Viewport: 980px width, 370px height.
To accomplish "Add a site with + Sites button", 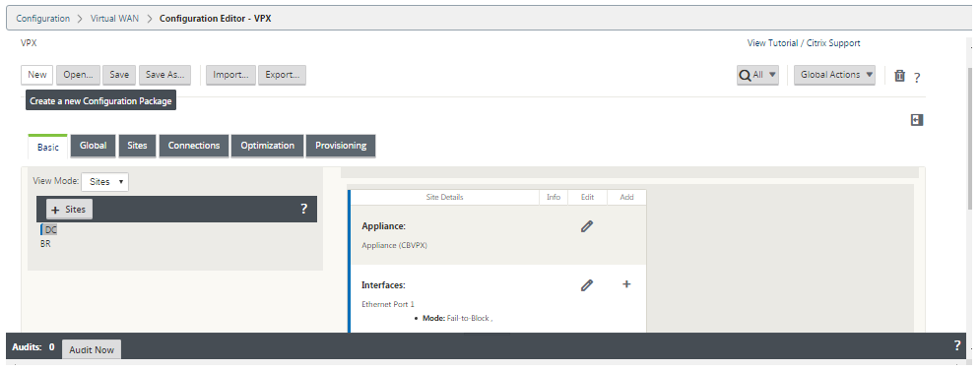I will point(69,210).
